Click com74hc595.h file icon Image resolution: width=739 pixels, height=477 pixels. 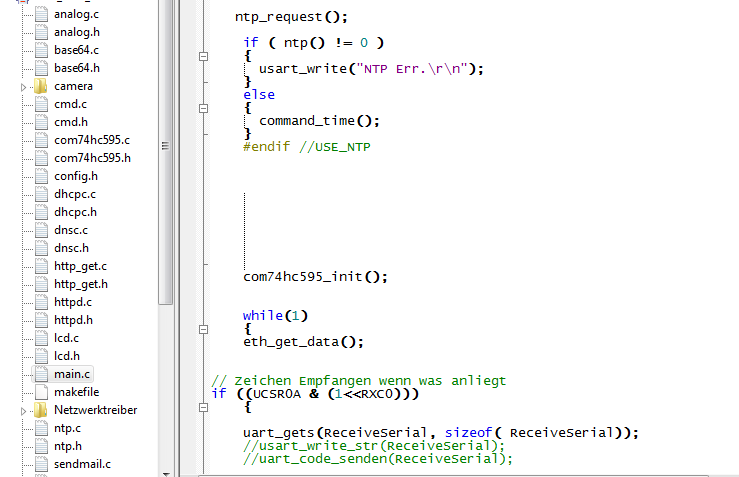[41, 158]
